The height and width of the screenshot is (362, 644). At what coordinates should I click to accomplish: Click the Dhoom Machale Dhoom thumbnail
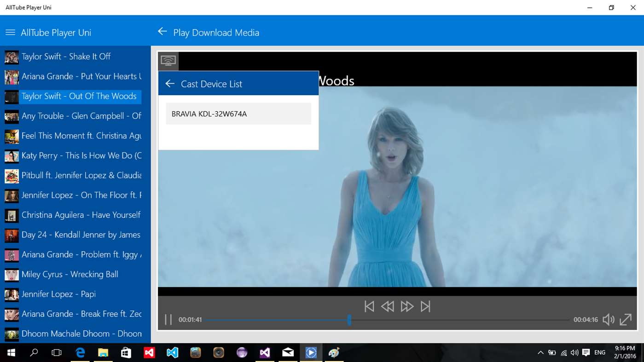(x=12, y=334)
